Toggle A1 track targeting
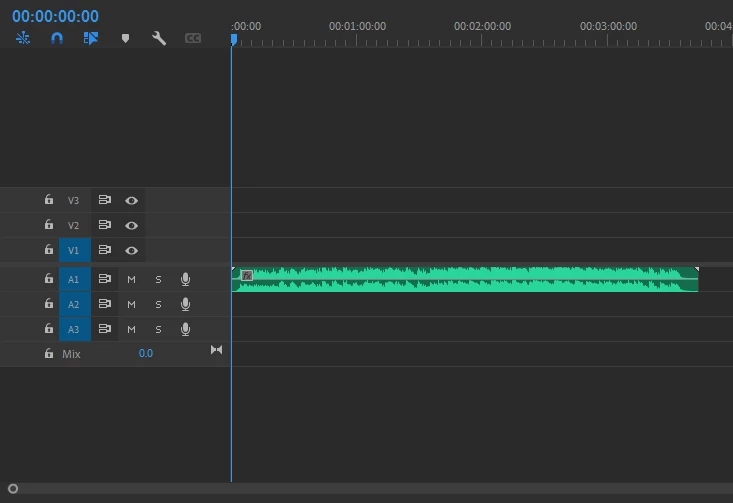 pos(75,279)
